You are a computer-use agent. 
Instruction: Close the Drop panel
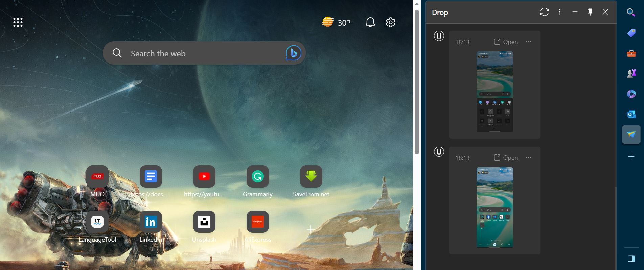(x=605, y=12)
